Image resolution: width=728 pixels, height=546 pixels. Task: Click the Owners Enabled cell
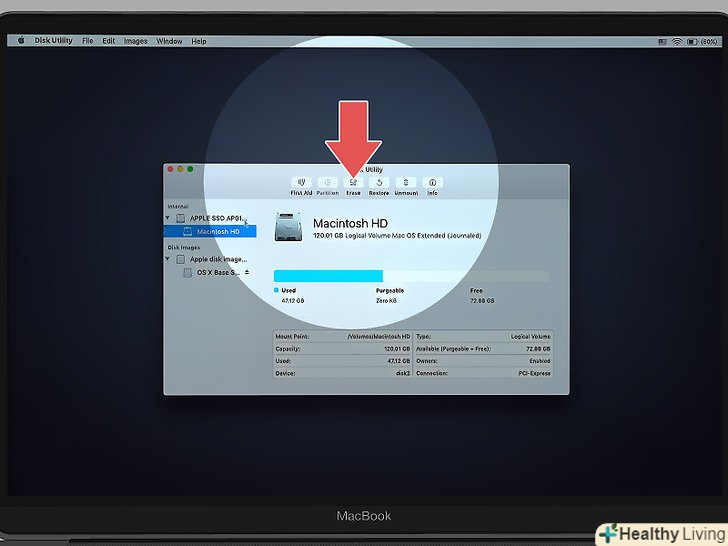click(x=483, y=361)
